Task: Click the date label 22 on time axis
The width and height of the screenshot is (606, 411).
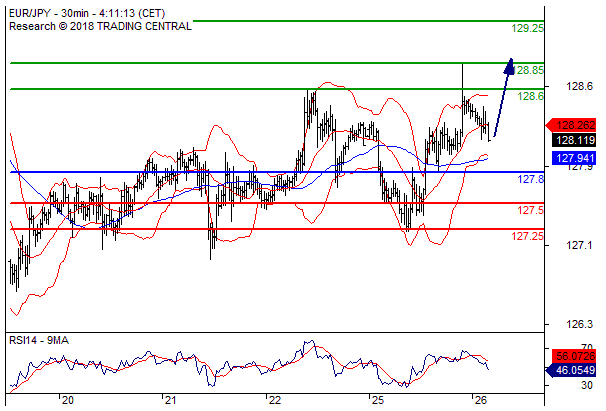Action: 274,401
